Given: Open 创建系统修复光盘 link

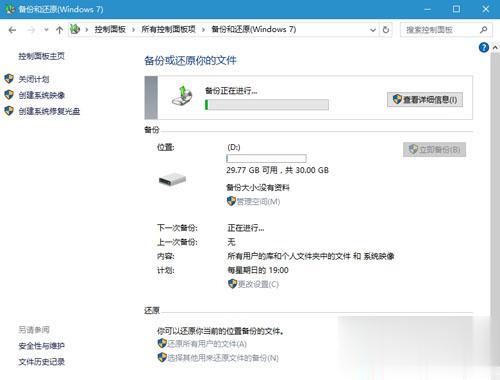Looking at the screenshot, I should tap(49, 111).
